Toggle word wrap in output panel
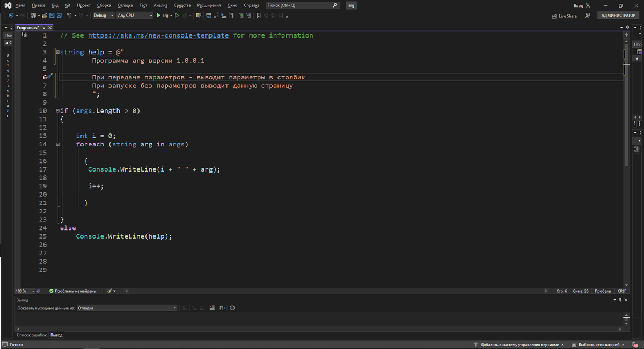This screenshot has width=644, height=349. [x=222, y=308]
